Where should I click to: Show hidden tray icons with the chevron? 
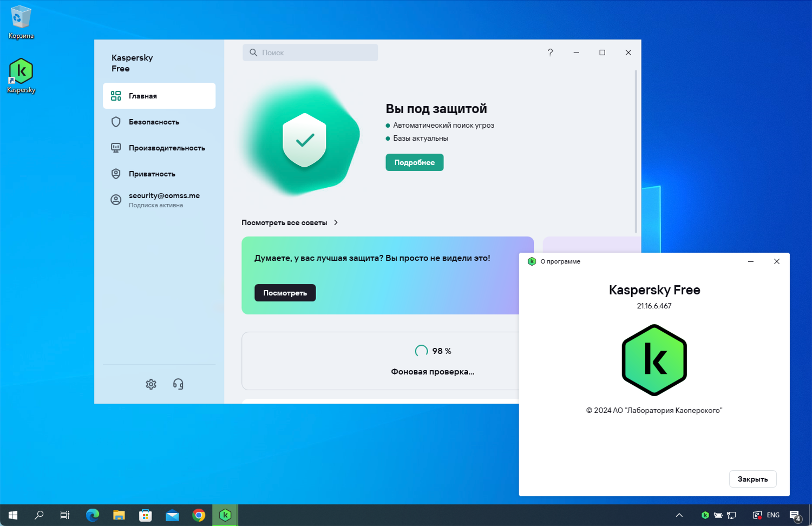[x=679, y=515]
